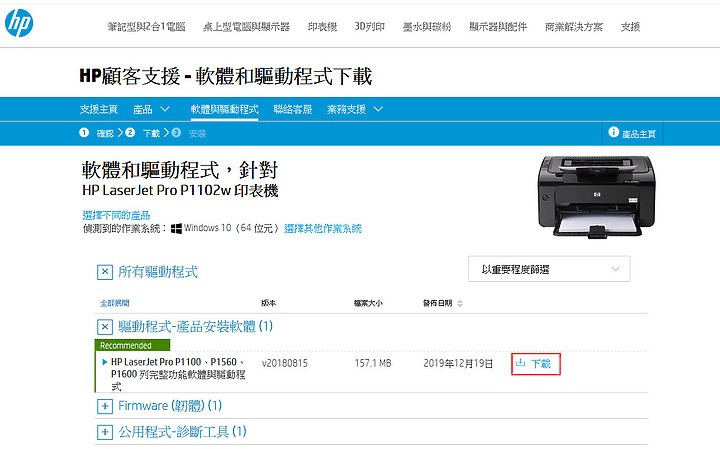Screen dimensions: 720x449
Task: Open 筆記型與2合1電腦 menu
Action: point(146,27)
